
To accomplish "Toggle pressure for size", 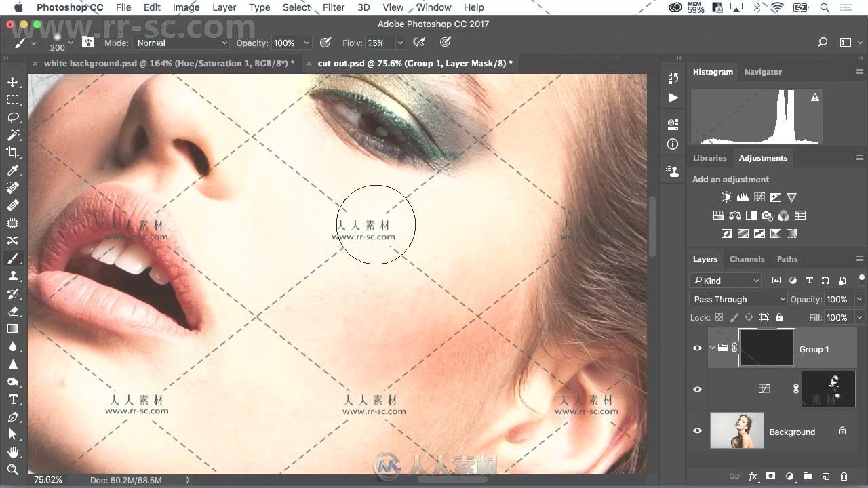I will [x=446, y=42].
